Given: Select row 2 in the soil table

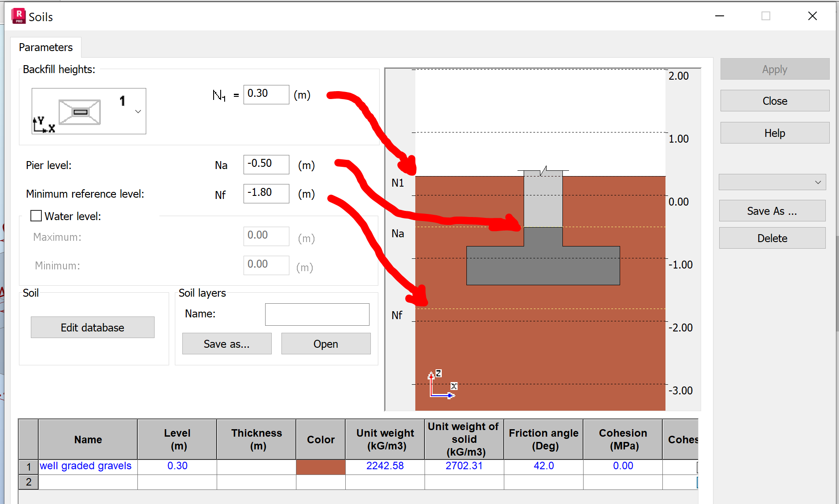Looking at the screenshot, I should (x=28, y=482).
